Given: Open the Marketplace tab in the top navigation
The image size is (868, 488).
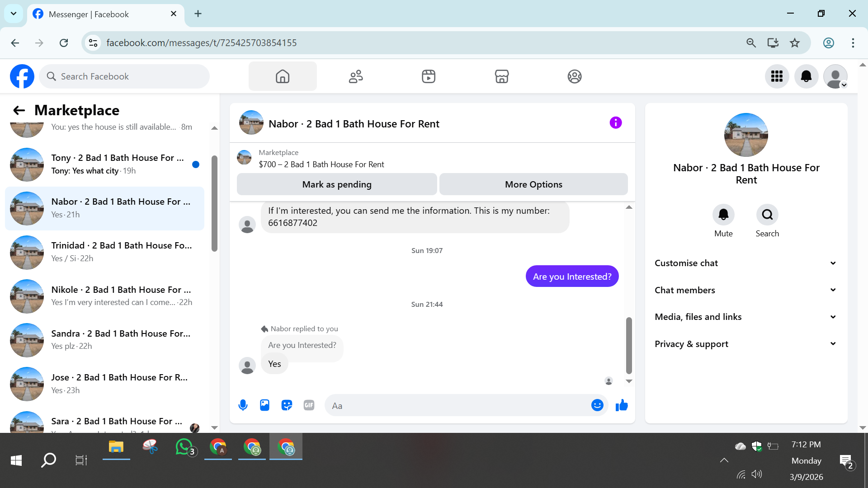Looking at the screenshot, I should [x=502, y=76].
